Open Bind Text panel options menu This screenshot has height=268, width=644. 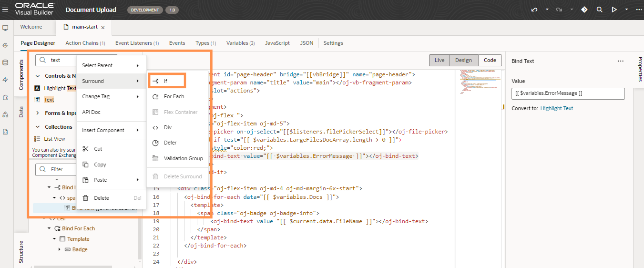point(620,61)
